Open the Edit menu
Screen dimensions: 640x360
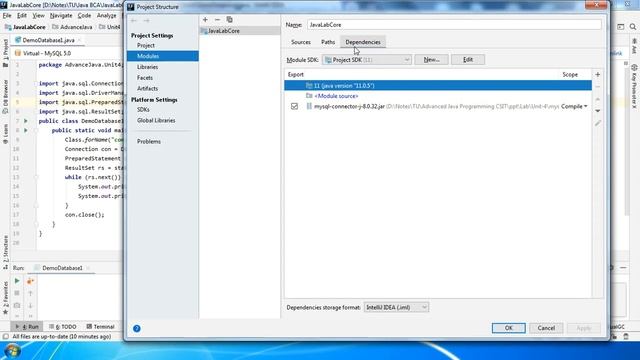22,16
